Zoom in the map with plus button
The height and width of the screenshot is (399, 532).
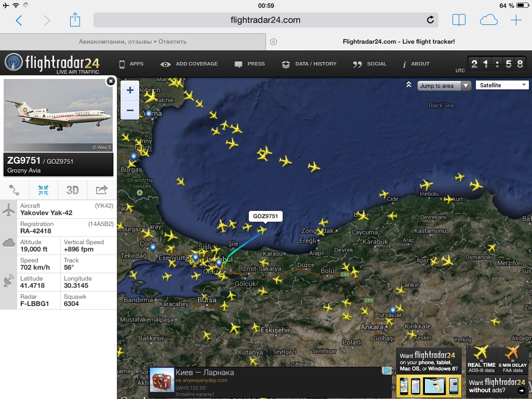(130, 90)
